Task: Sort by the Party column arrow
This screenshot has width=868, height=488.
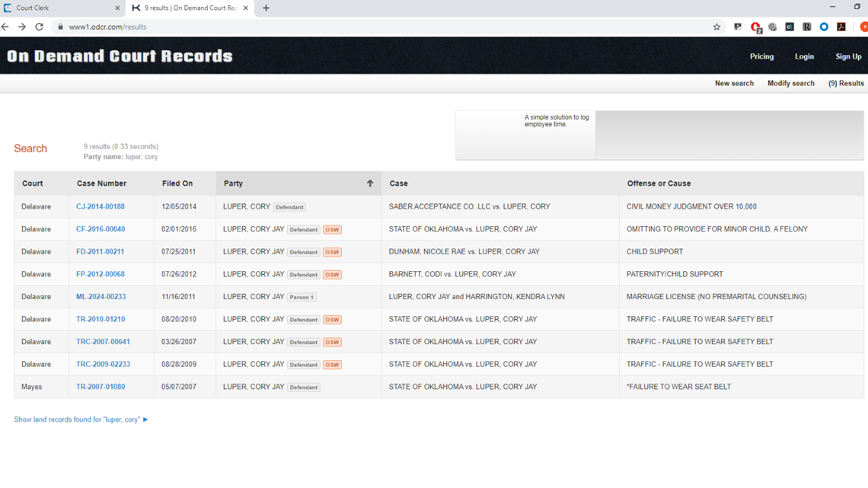Action: coord(370,183)
